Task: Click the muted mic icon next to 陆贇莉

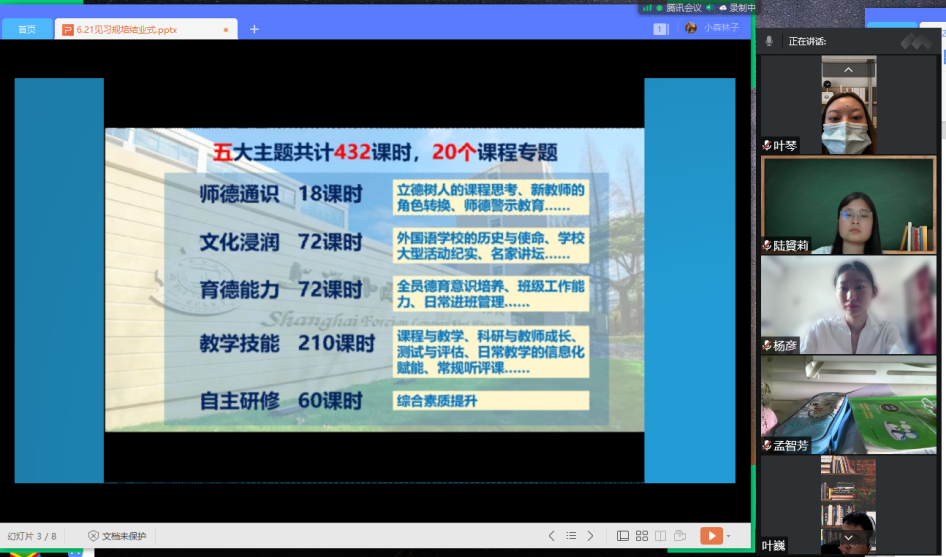Action: [x=767, y=246]
